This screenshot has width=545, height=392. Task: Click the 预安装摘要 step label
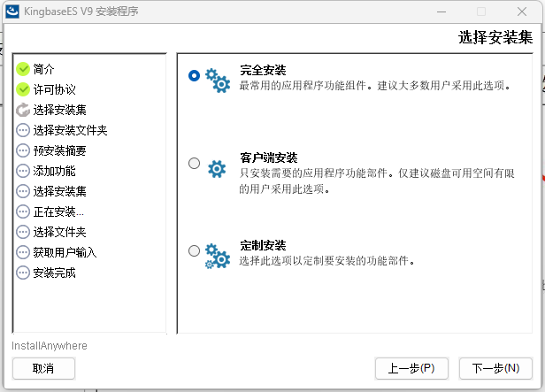(60, 150)
